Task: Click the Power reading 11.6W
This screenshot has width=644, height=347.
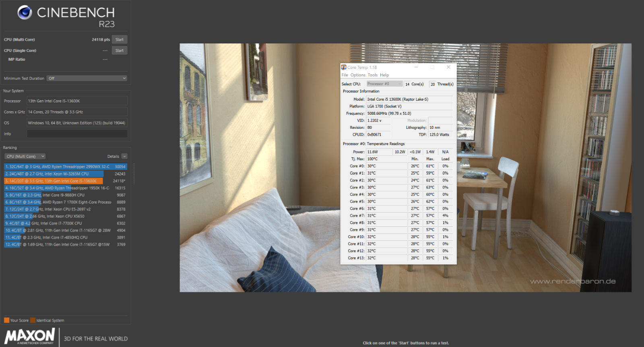Action: coord(379,152)
